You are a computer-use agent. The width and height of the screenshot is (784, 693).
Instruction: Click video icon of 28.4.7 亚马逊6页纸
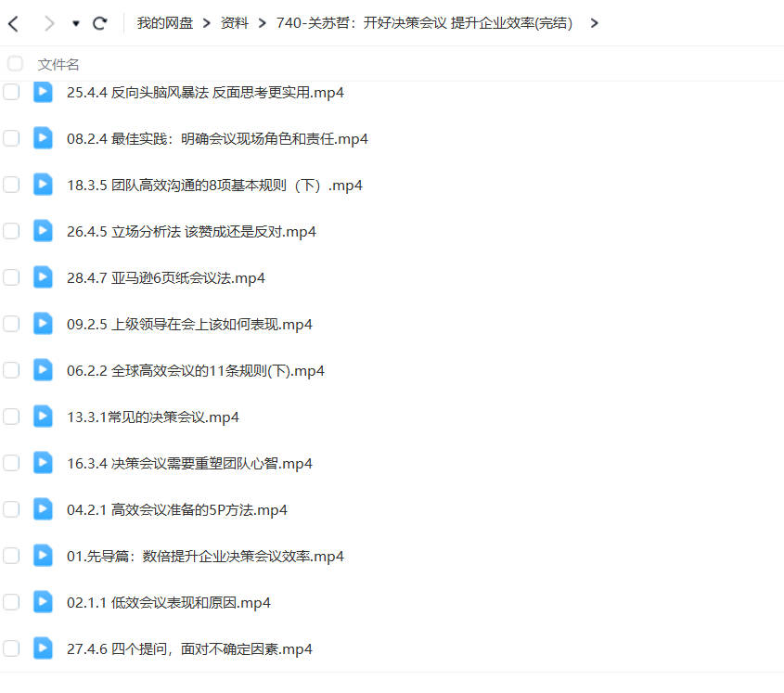point(43,277)
